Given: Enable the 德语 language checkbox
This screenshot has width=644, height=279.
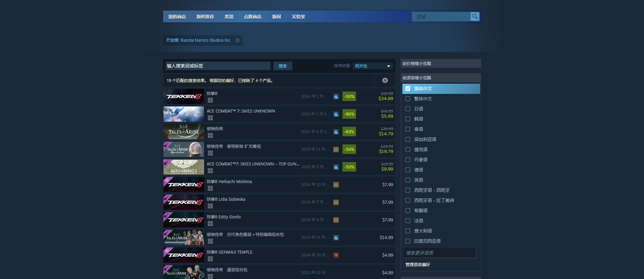Looking at the screenshot, I should 408,170.
